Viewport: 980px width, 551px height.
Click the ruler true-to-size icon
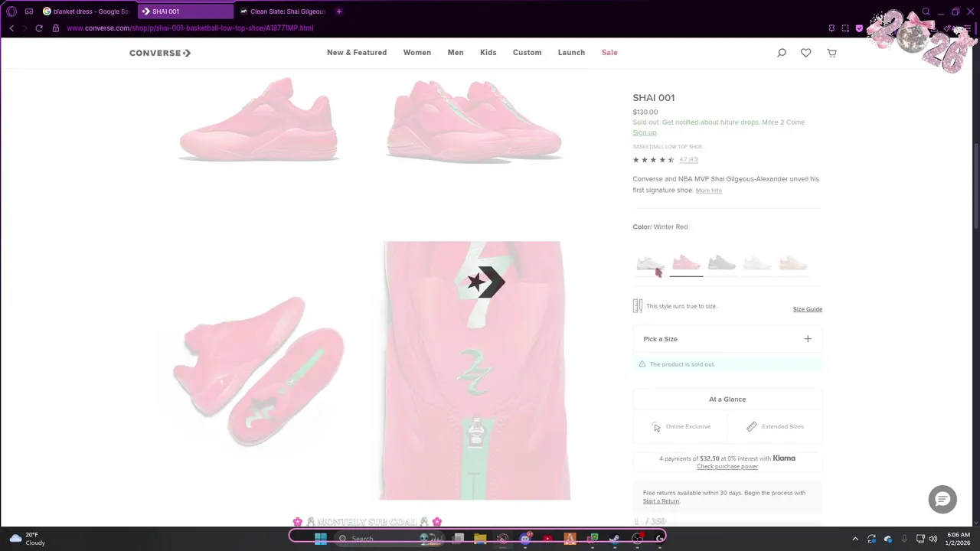[x=637, y=306]
